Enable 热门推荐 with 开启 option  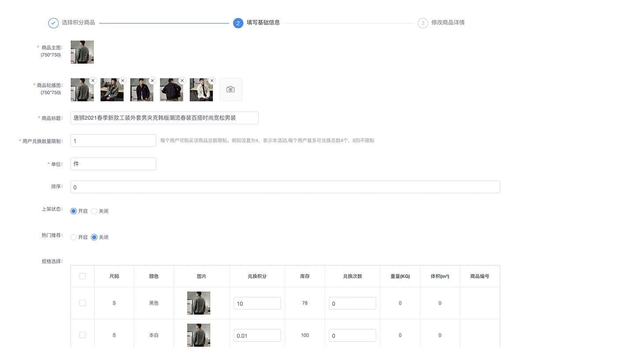click(74, 237)
